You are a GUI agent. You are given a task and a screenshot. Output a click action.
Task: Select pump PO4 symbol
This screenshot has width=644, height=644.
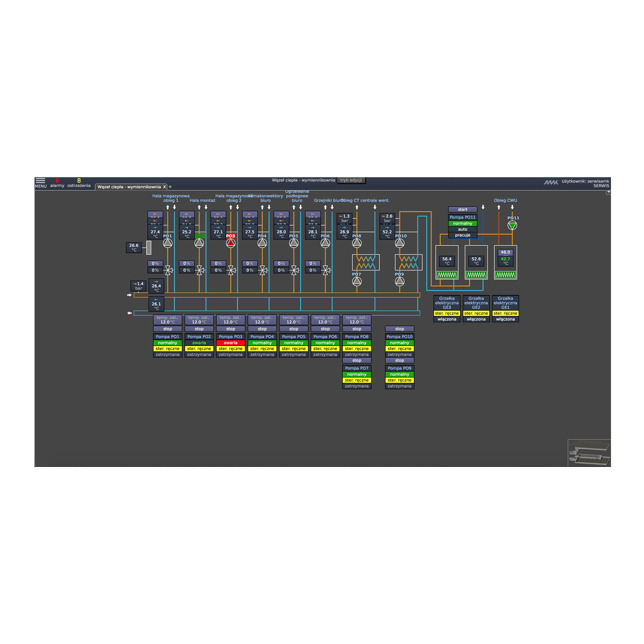pyautogui.click(x=262, y=243)
